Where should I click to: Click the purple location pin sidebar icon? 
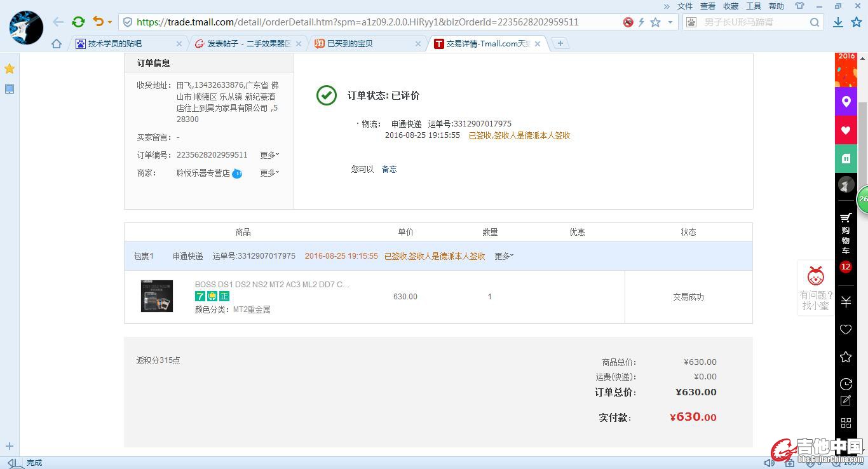tap(846, 102)
